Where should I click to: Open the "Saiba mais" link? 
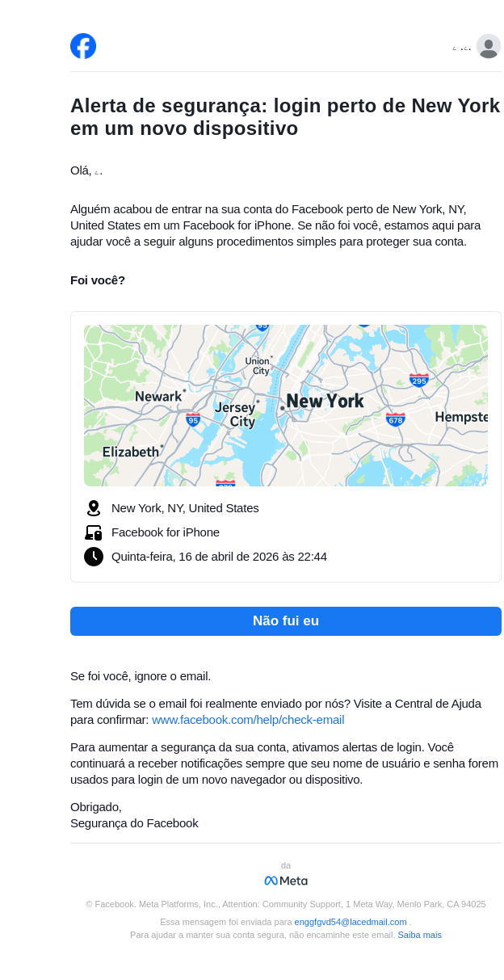419,935
